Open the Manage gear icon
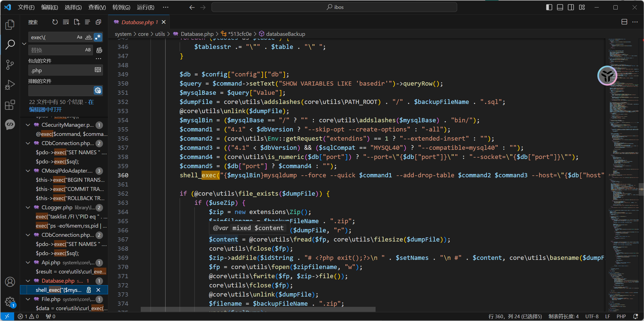Screen dimensions: 644x321 pos(10,302)
